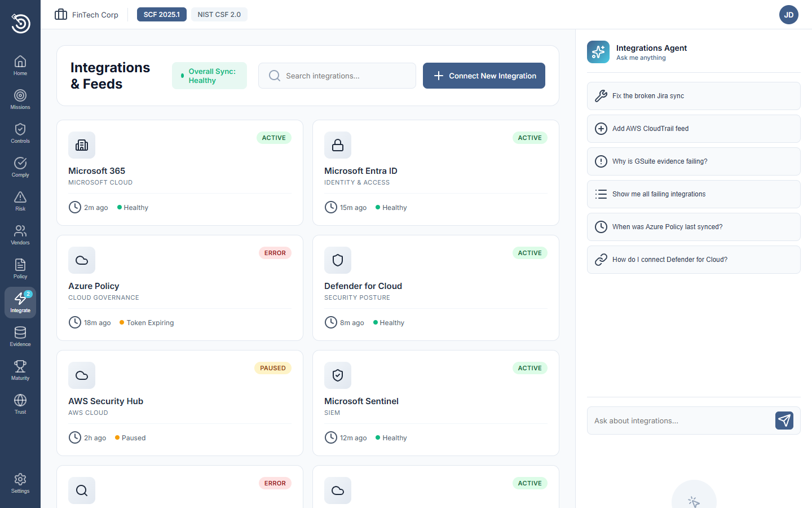812x508 pixels.
Task: Open the Defender for Cloud integration title
Action: (x=363, y=286)
